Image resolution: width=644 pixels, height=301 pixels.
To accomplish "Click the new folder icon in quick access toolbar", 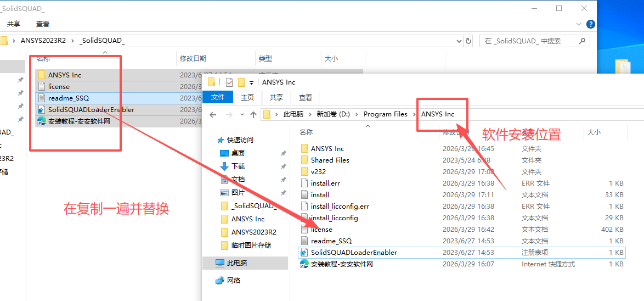I will (241, 82).
